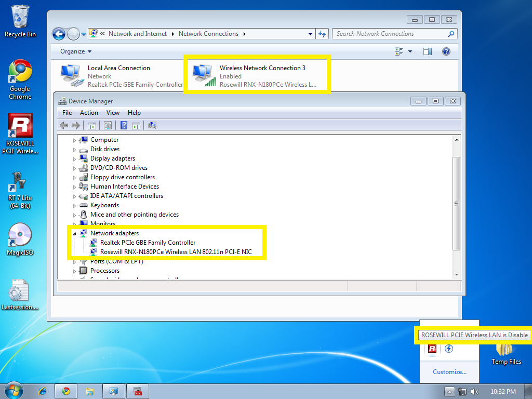Open the Recycle Bin desktop icon
Screen dimensions: 532x399
[x=20, y=21]
